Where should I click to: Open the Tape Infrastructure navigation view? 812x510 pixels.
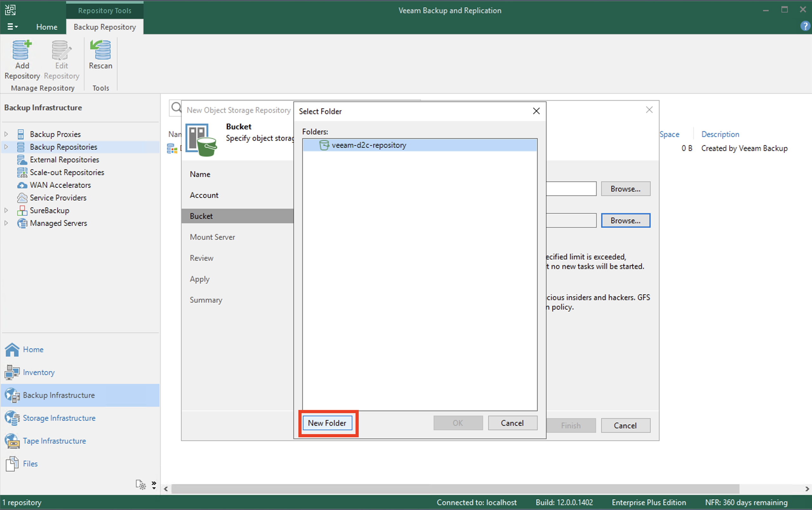tap(54, 441)
